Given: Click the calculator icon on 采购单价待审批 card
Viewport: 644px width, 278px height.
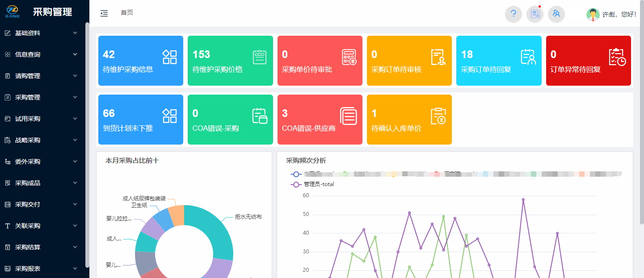Looking at the screenshot, I should pos(349,57).
